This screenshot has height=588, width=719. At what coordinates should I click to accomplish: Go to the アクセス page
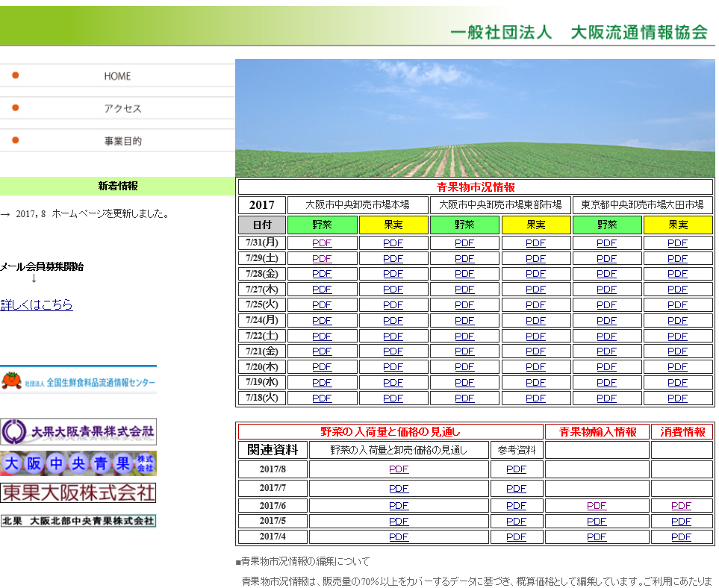[x=122, y=109]
